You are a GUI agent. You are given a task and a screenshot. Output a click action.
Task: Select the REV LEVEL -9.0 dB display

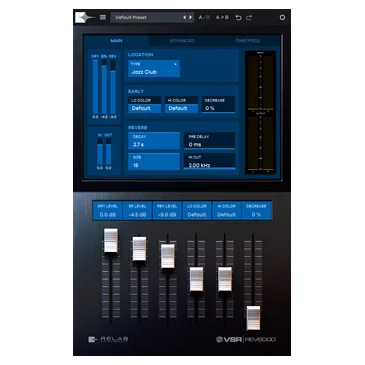click(x=167, y=211)
